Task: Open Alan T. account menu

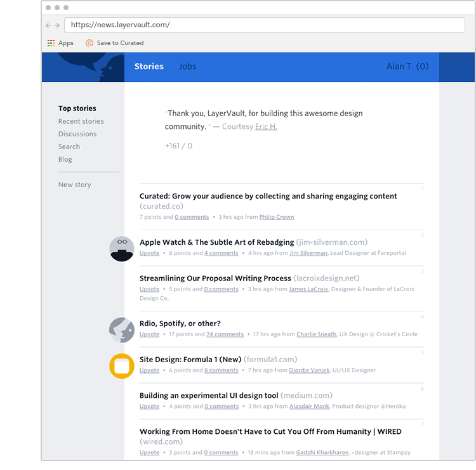Action: 407,67
